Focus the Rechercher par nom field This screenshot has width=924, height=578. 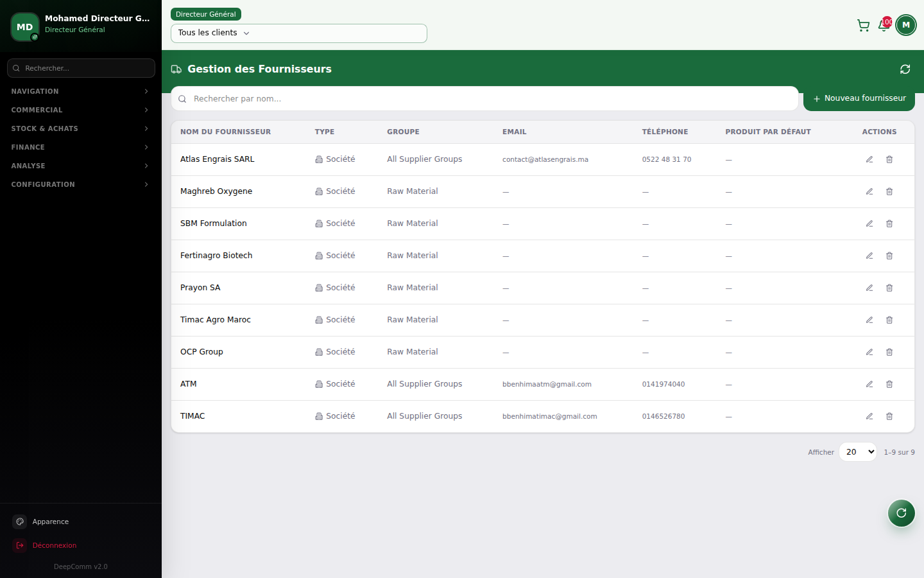484,99
